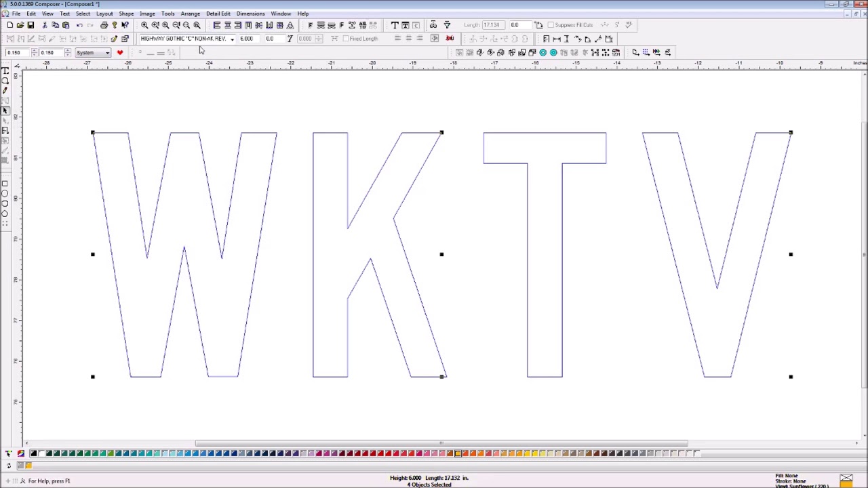Activate the What's This context help pointer

pyautogui.click(x=125, y=25)
